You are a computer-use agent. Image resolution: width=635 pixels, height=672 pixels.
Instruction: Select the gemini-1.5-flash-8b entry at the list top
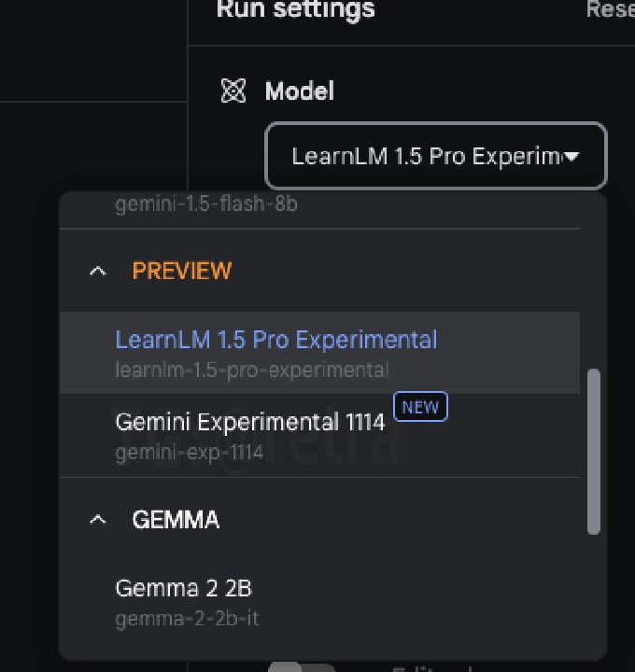coord(206,203)
